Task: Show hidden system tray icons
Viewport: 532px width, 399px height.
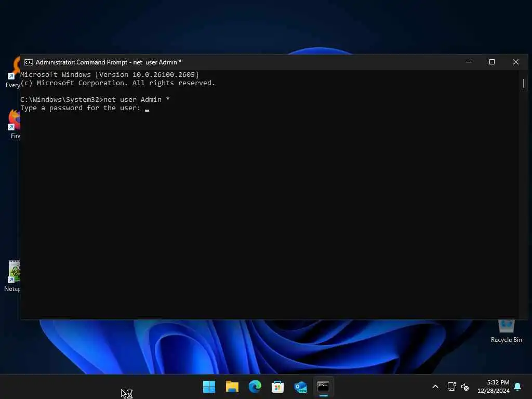Action: tap(435, 387)
